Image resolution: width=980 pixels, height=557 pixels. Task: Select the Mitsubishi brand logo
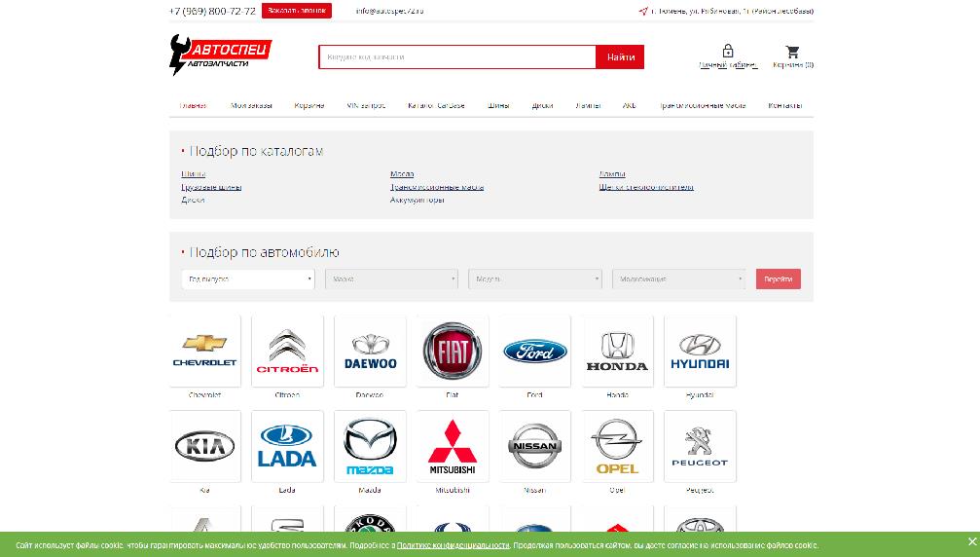pyautogui.click(x=453, y=446)
